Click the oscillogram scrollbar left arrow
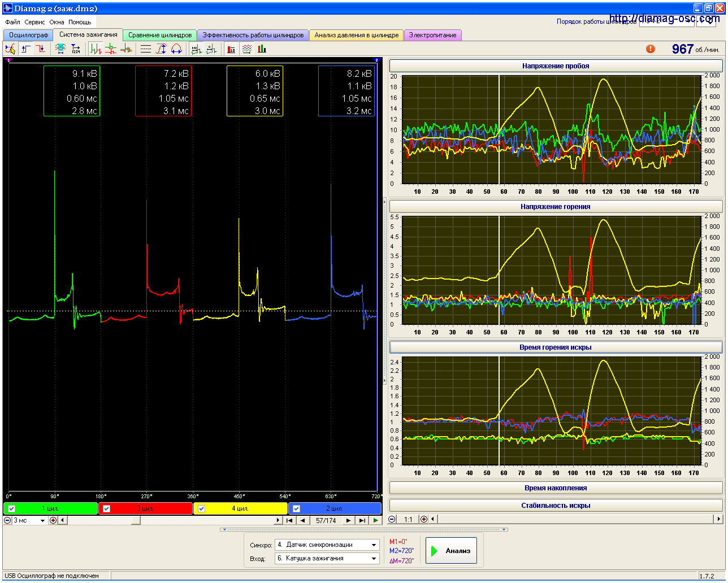The height and width of the screenshot is (583, 728). coord(62,520)
